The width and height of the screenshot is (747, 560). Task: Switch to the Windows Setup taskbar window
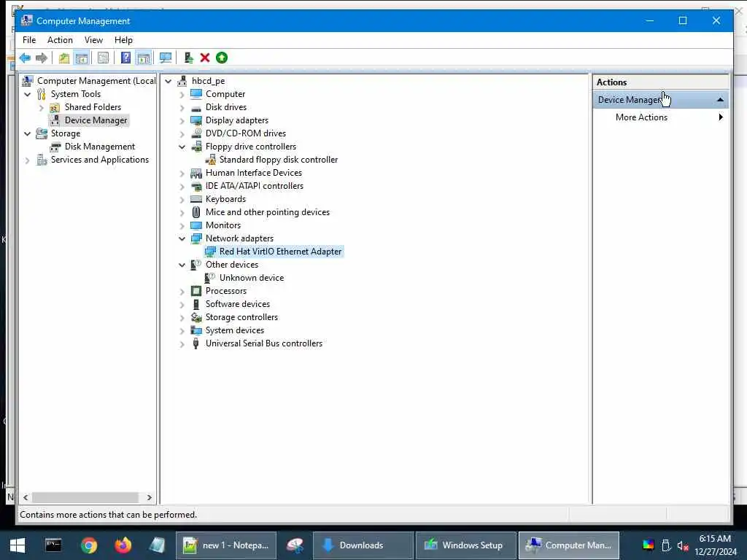click(x=465, y=545)
